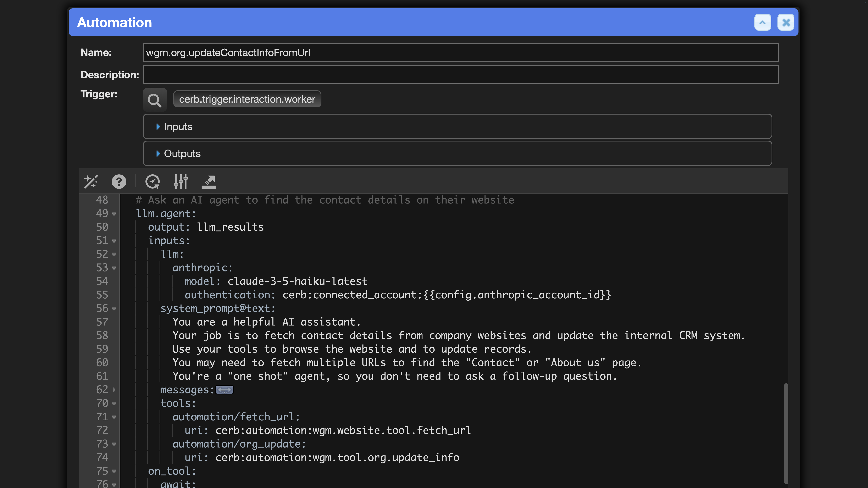Fold line 73 automation/org_update block

114,444
